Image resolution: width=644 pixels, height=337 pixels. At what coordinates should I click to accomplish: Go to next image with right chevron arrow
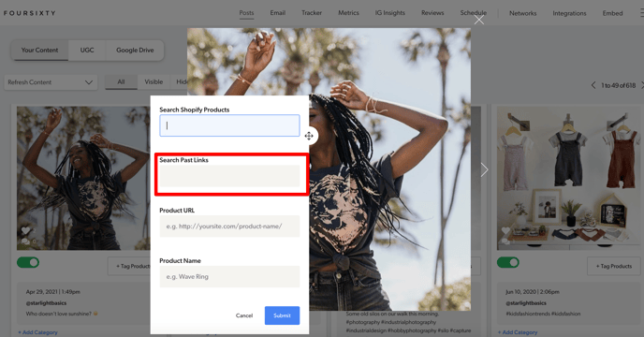(x=485, y=169)
